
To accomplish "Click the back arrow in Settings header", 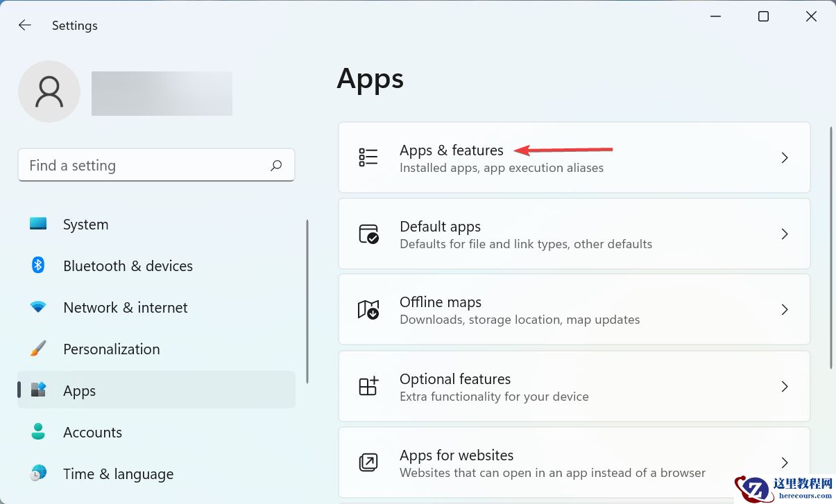I will (x=25, y=26).
